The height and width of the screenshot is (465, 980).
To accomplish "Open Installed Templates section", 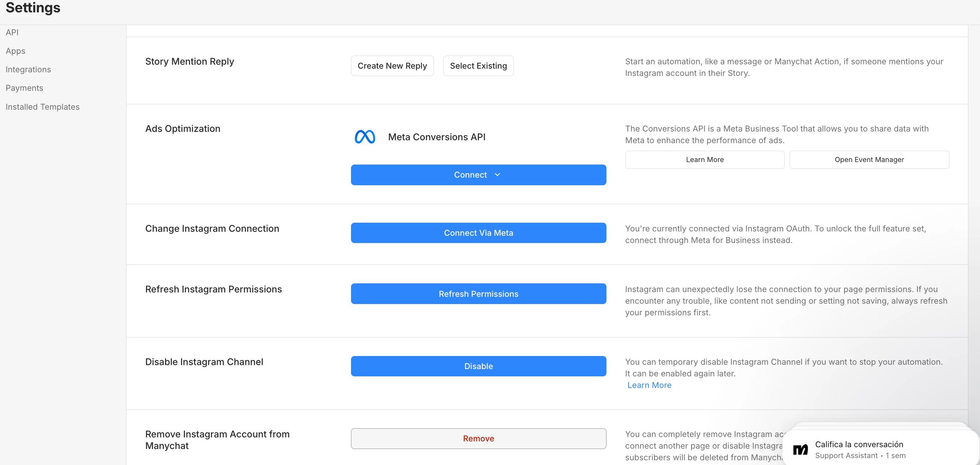I will pos(43,107).
